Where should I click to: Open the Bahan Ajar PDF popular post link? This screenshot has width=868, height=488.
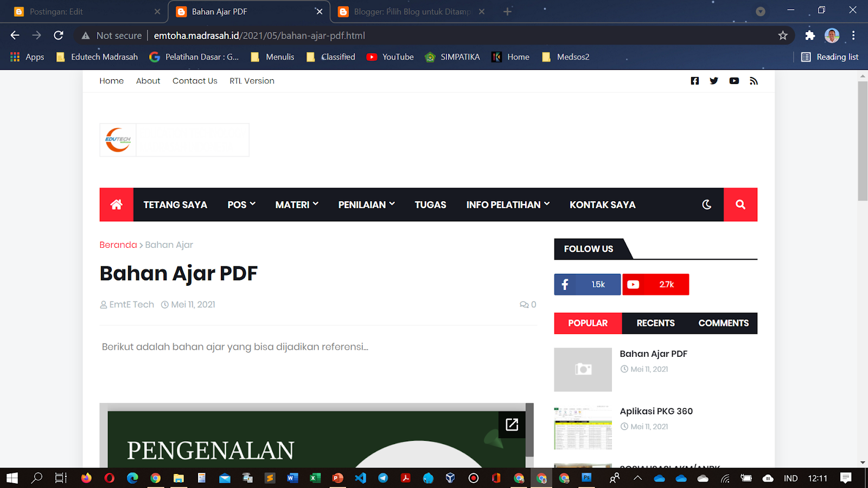point(654,354)
